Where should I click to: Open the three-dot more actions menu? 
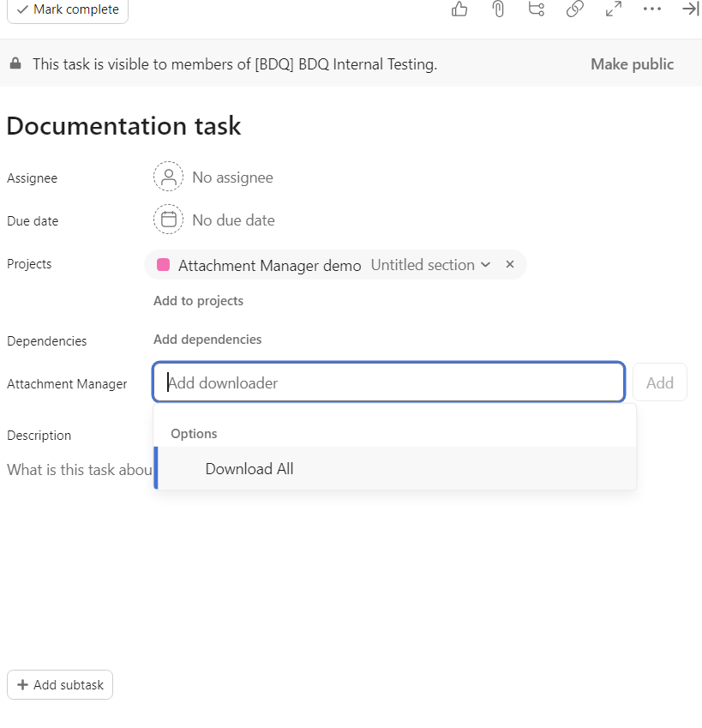tap(652, 9)
